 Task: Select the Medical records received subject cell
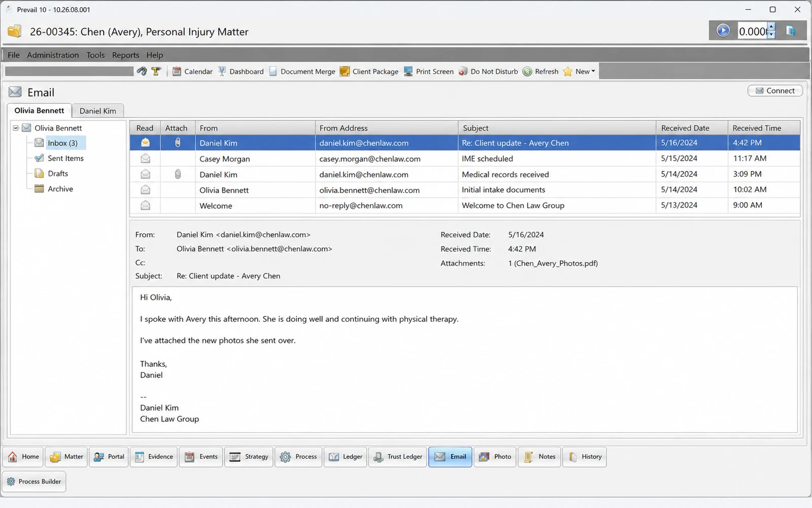[x=557, y=174]
